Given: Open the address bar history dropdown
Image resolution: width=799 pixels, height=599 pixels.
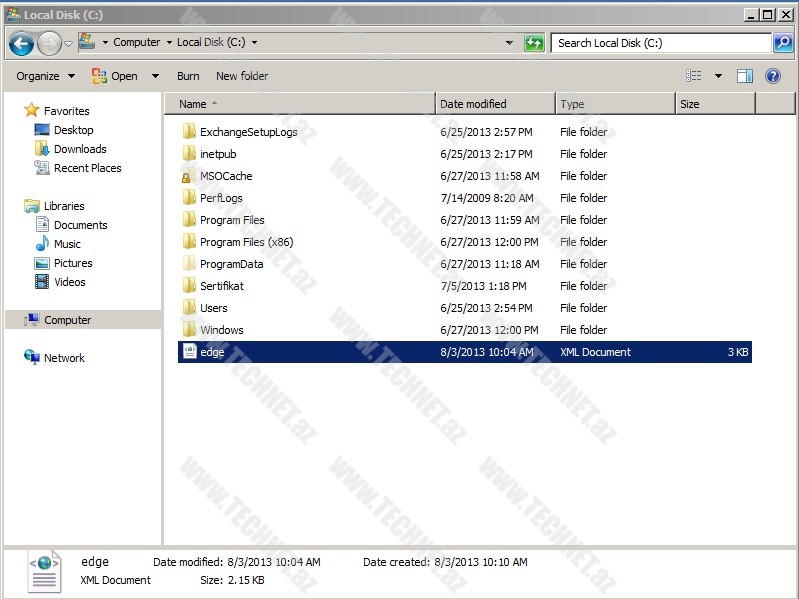Looking at the screenshot, I should click(x=509, y=43).
